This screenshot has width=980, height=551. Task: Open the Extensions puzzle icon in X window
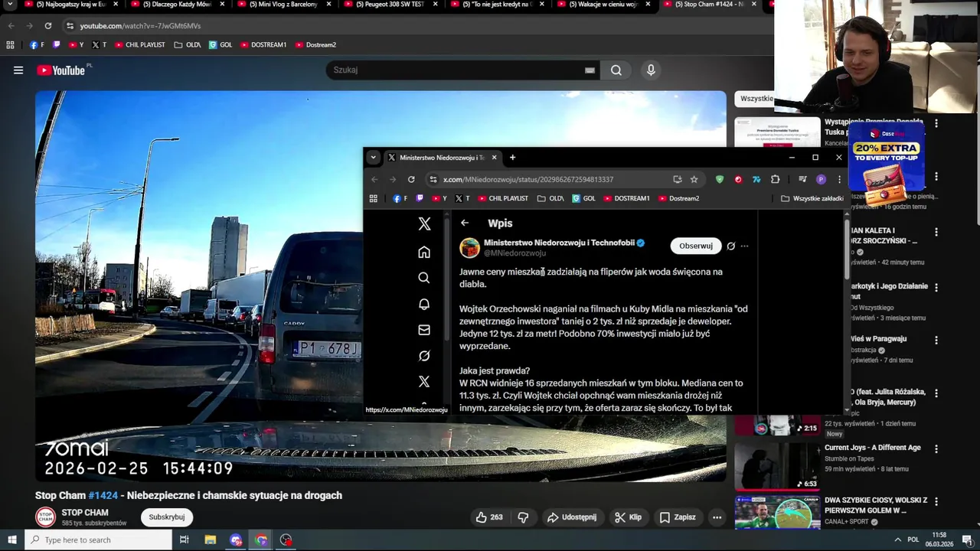pyautogui.click(x=775, y=179)
